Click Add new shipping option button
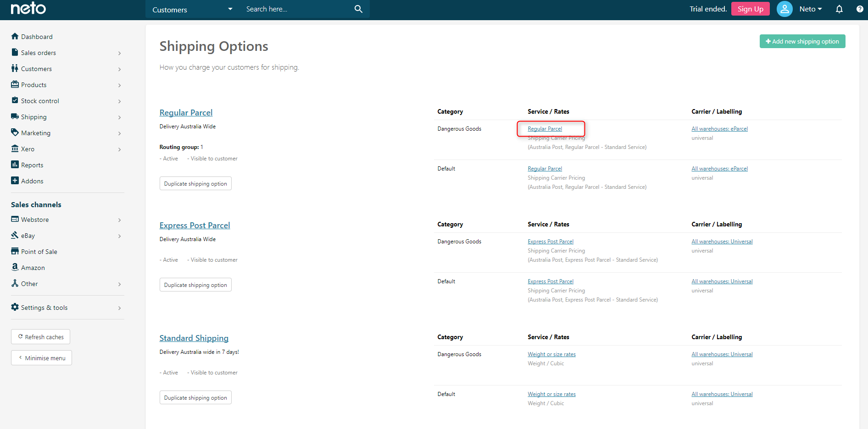Viewport: 868px width, 429px height. 802,41
